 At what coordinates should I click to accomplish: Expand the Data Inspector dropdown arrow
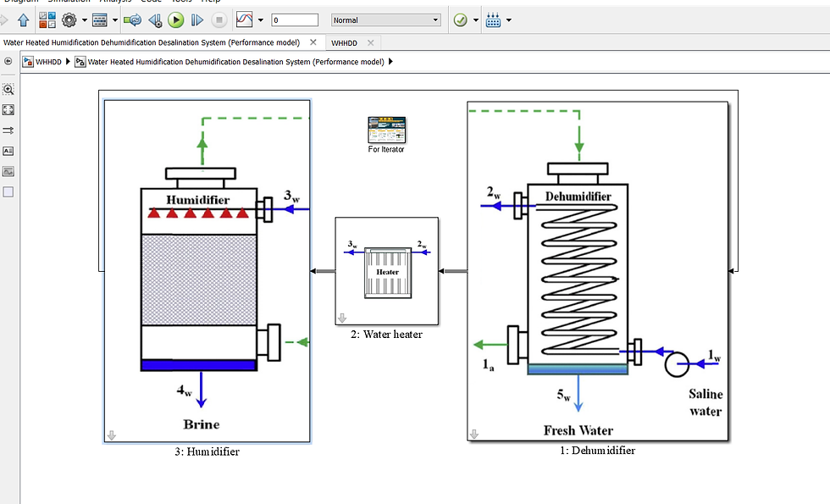tap(261, 20)
